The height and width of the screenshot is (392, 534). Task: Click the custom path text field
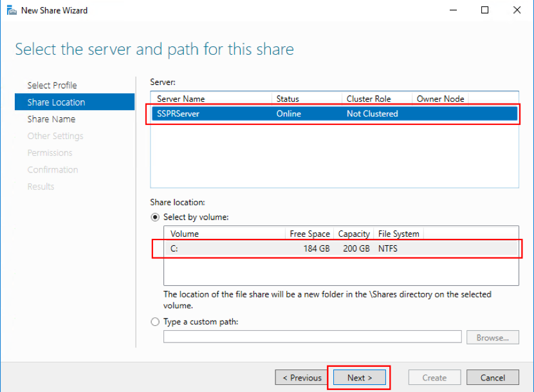point(312,337)
